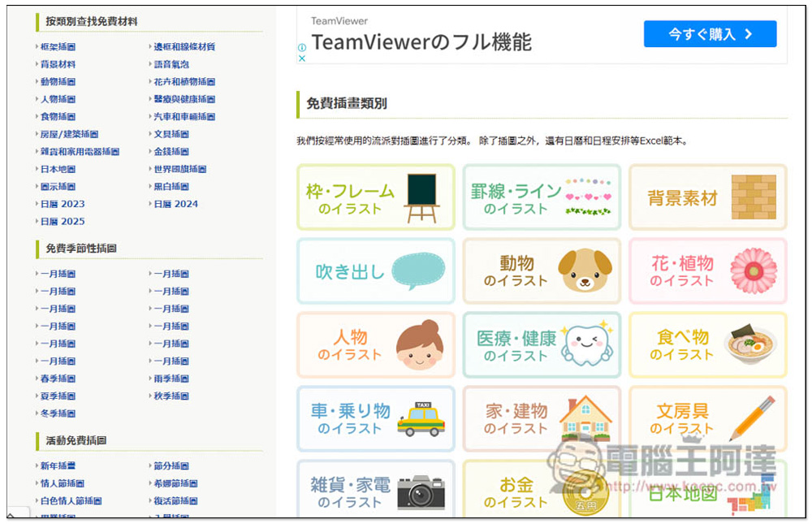Select 動物插圖 in sidebar
The image size is (812, 524).
(x=58, y=82)
